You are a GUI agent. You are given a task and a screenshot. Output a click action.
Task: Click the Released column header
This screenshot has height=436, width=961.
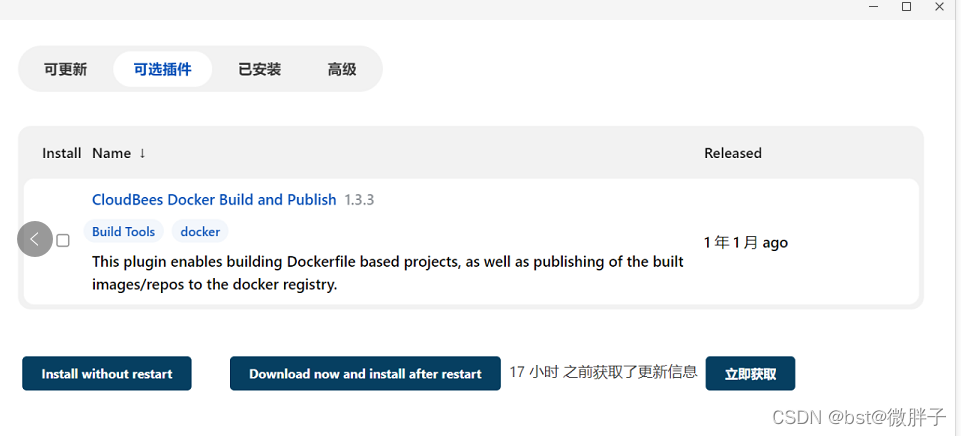733,153
